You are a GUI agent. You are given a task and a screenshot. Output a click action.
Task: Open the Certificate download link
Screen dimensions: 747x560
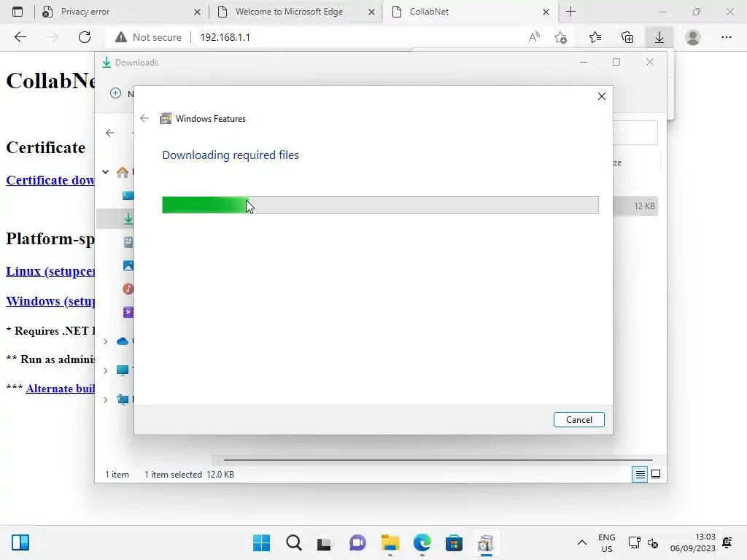click(50, 180)
